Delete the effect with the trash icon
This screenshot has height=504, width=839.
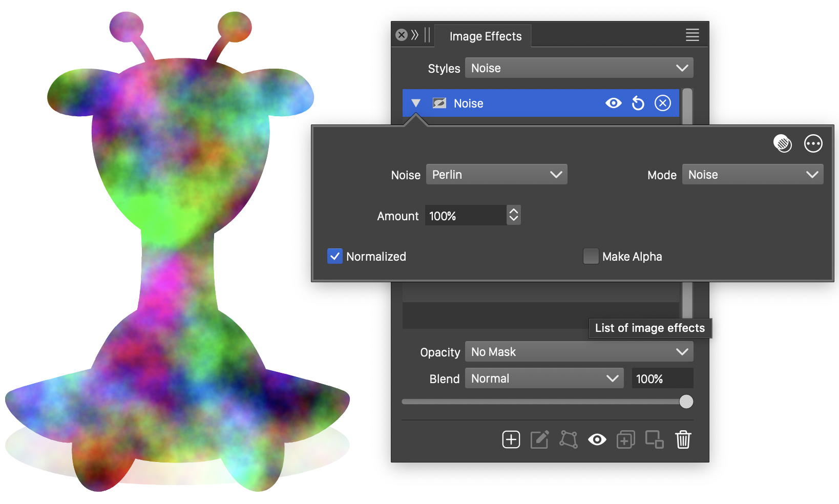click(x=683, y=439)
